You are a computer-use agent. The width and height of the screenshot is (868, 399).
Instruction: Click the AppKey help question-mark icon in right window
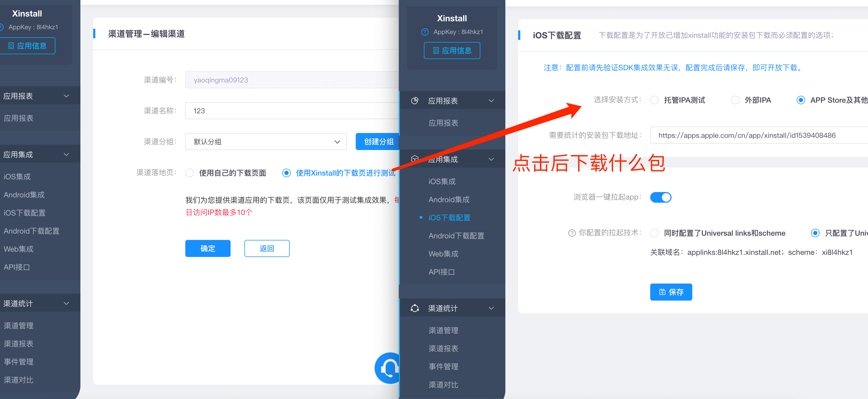pyautogui.click(x=425, y=32)
